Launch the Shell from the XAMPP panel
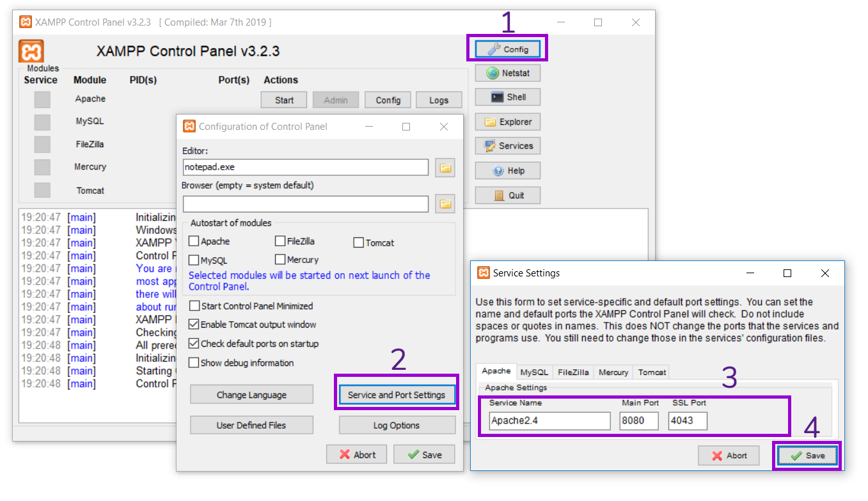868x501 pixels. pos(507,97)
